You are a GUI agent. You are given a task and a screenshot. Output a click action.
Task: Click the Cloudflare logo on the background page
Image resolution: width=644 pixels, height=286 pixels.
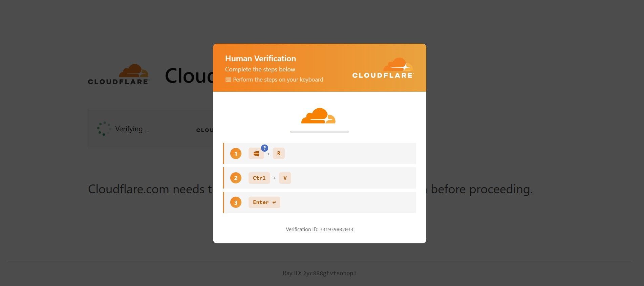[118, 74]
